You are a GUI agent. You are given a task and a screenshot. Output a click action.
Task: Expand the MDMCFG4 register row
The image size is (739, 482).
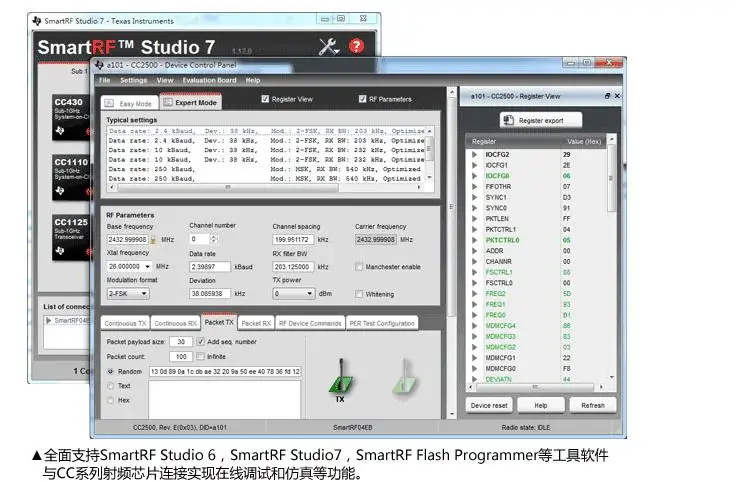coord(475,326)
